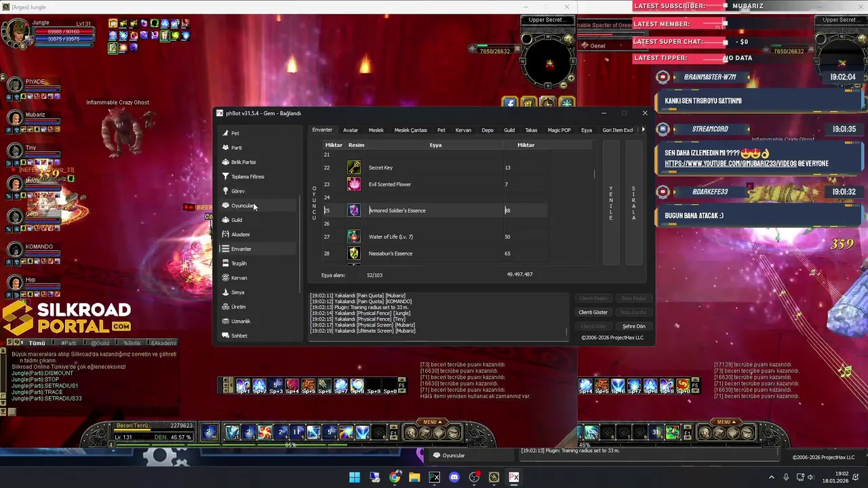Viewport: 868px width, 488px height.
Task: Click the 52/103 item space value
Action: point(374,275)
